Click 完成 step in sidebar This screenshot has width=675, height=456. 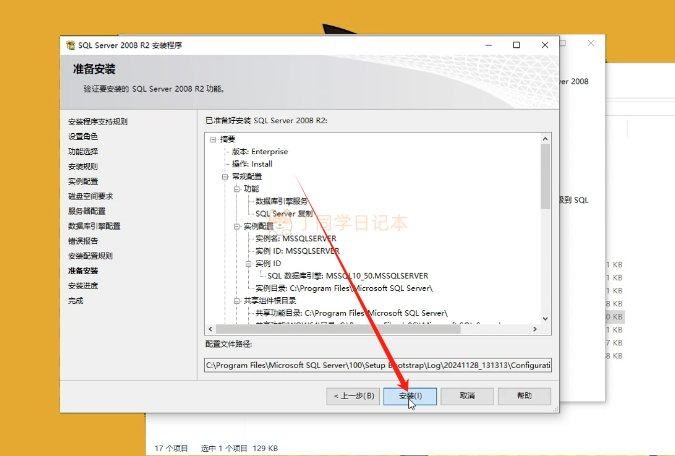(76, 301)
